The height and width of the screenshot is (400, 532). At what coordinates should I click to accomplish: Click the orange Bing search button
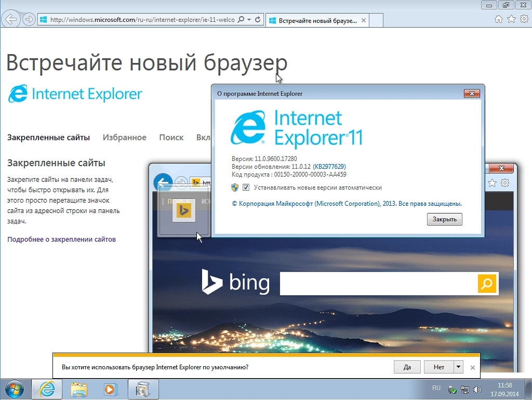point(487,283)
